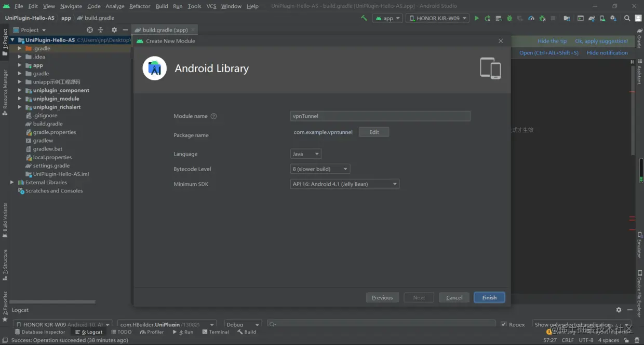Hide the Project panel with minus icon
The height and width of the screenshot is (345, 644).
pyautogui.click(x=125, y=30)
